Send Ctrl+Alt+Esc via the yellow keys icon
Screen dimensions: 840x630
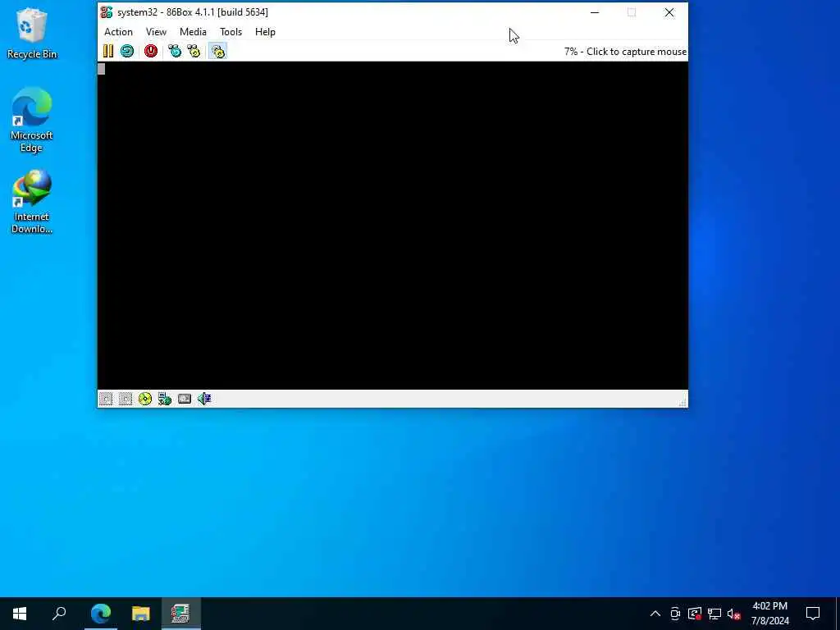[x=194, y=51]
